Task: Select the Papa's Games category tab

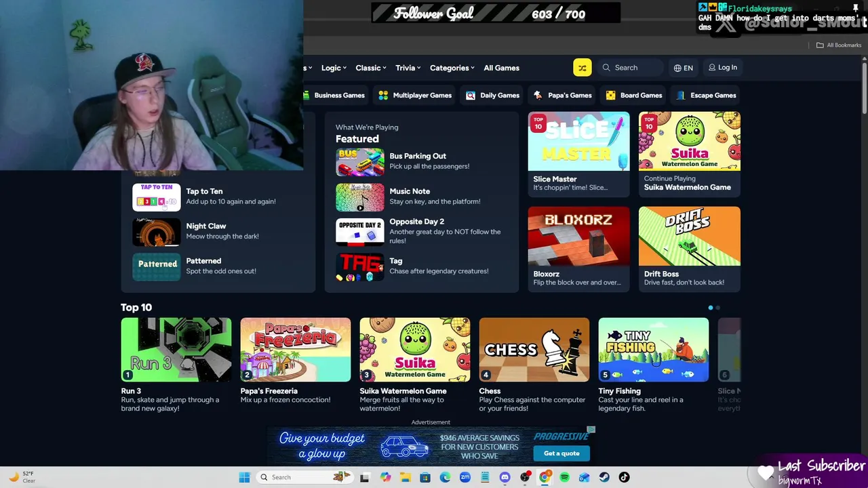Action: (562, 96)
